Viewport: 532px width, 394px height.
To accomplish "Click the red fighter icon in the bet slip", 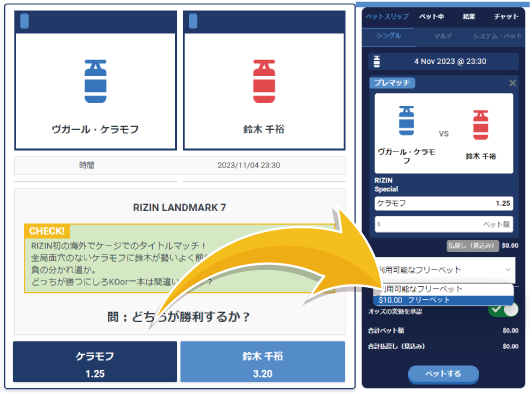I will 480,125.
